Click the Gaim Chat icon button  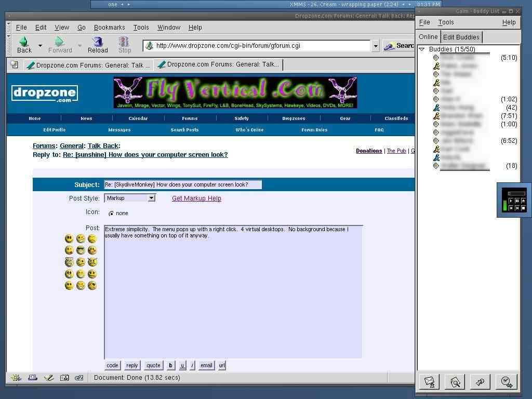(481, 382)
